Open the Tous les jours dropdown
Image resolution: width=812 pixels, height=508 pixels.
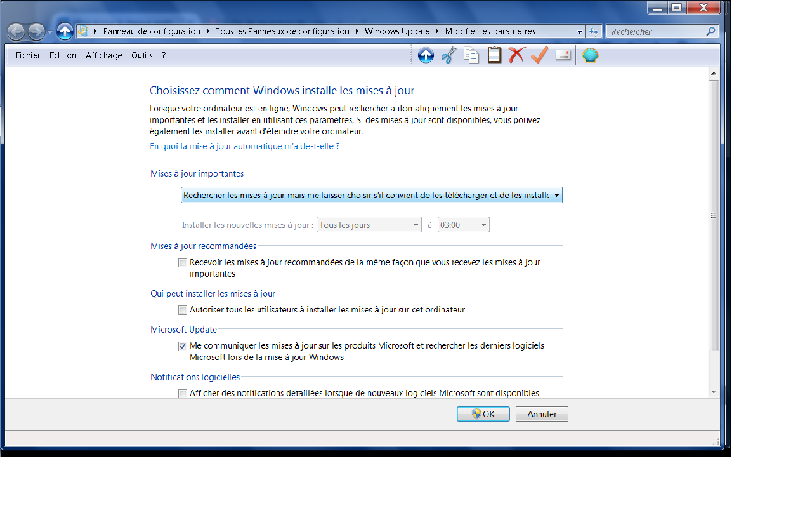coord(369,225)
